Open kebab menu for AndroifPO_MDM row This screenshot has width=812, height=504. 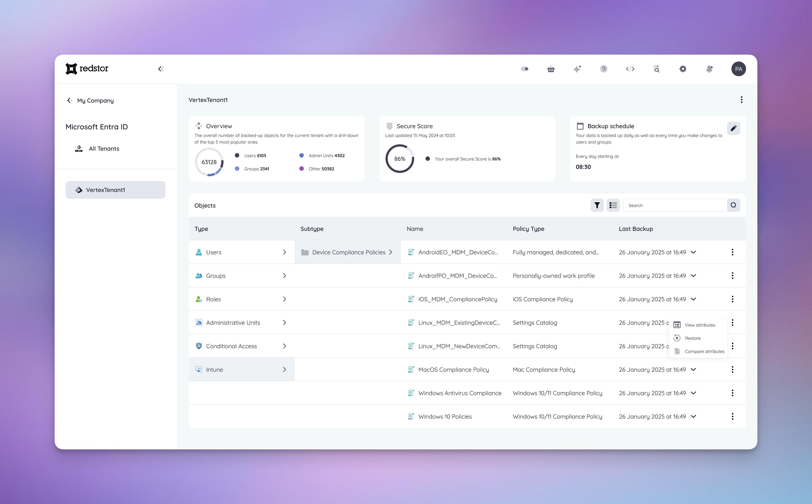(732, 276)
